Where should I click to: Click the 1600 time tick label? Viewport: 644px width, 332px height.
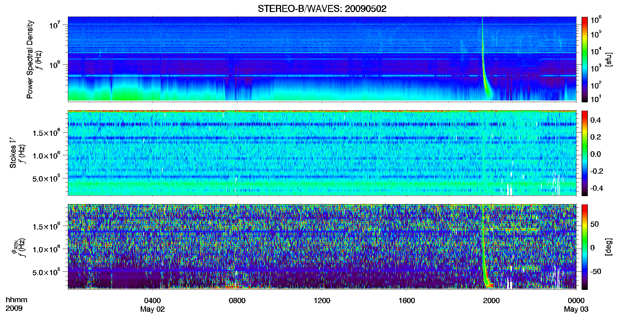click(407, 300)
